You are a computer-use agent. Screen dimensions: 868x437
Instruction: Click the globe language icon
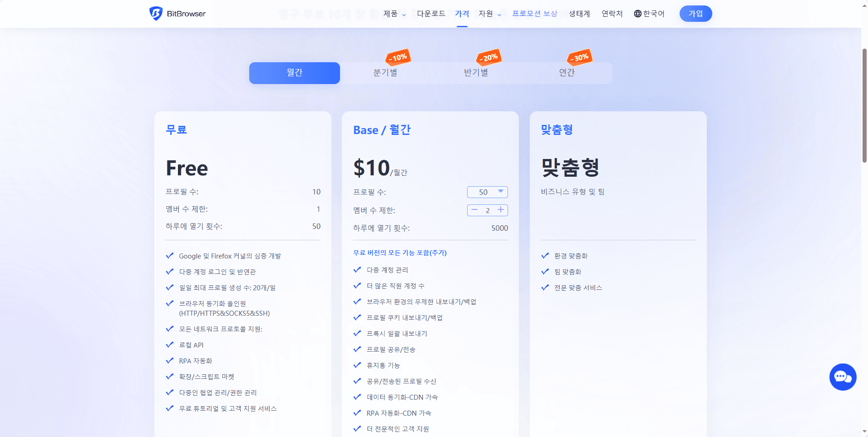638,14
